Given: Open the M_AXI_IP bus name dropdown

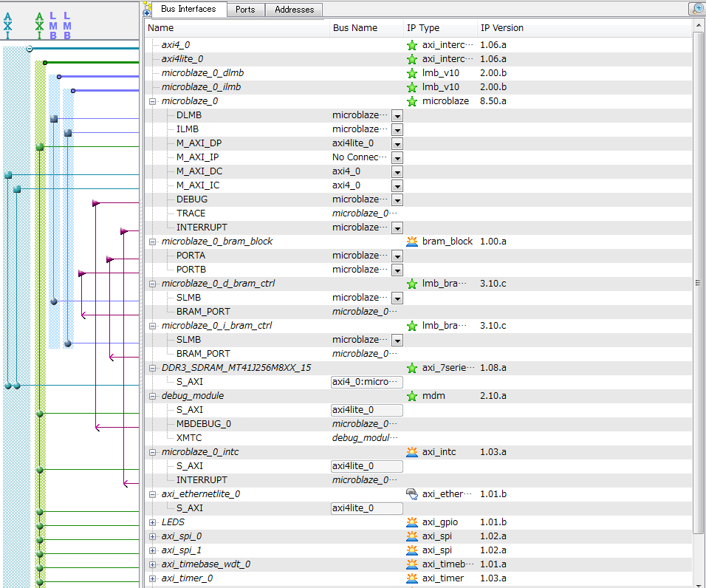Looking at the screenshot, I should (x=397, y=158).
